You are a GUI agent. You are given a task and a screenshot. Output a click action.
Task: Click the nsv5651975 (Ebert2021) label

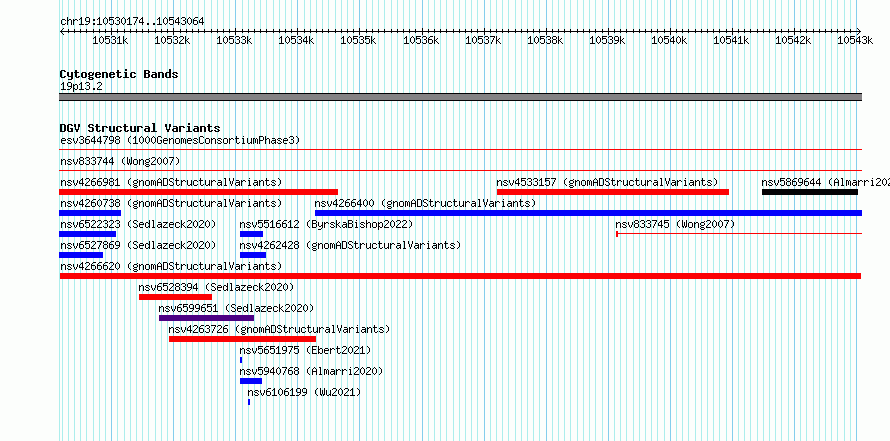[305, 350]
